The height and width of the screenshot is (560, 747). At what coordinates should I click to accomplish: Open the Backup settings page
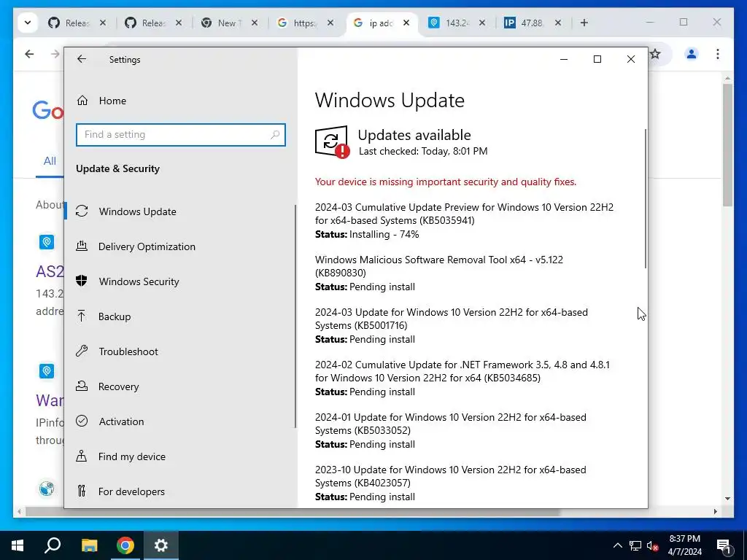coord(115,316)
